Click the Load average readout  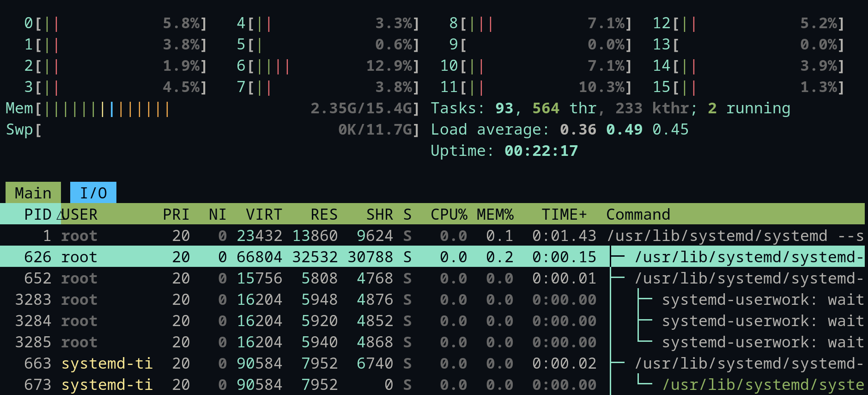[559, 130]
